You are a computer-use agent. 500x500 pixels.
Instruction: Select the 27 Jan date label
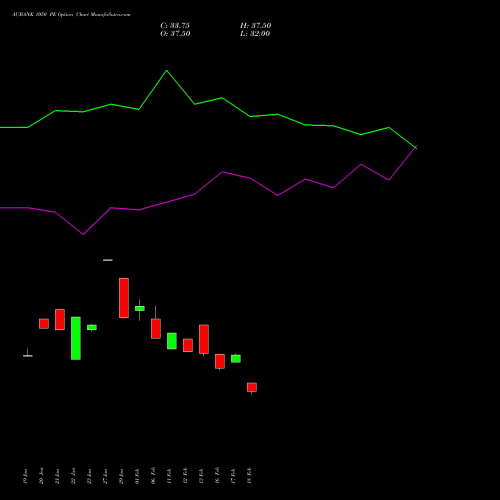[105, 476]
